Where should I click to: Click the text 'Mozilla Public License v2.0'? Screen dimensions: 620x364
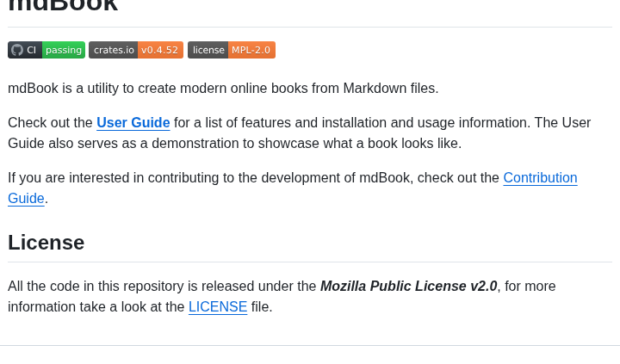(x=408, y=287)
